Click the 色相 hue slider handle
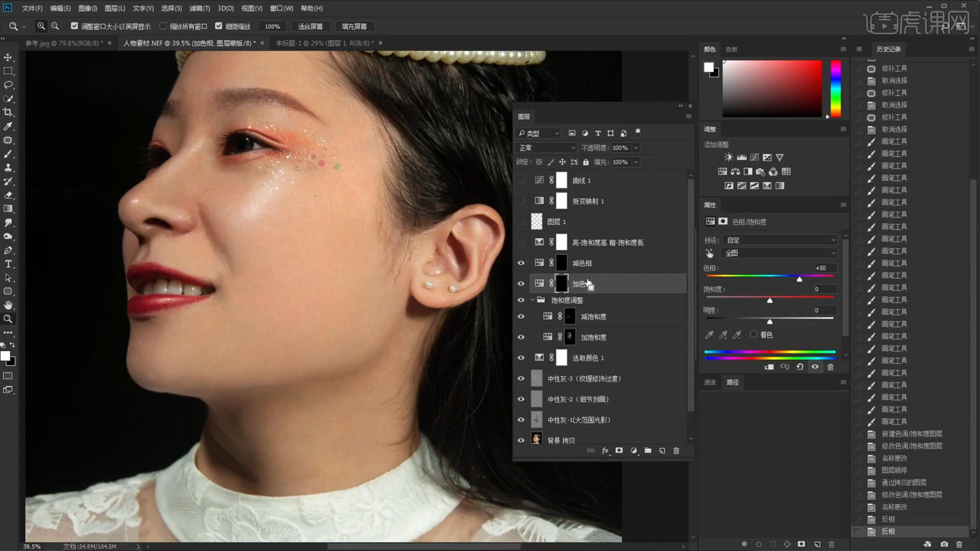Viewport: 980px width, 551px height. tap(799, 279)
